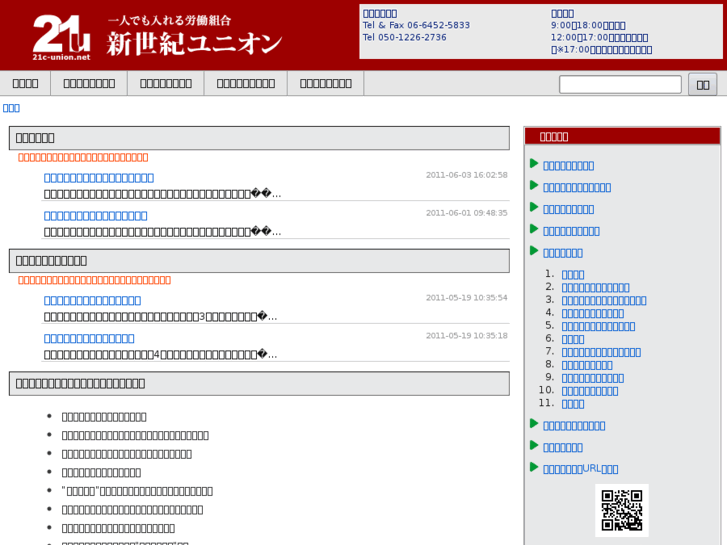
Task: Click the timestamp 2011-06-03 16:02:58
Action: tap(466, 175)
